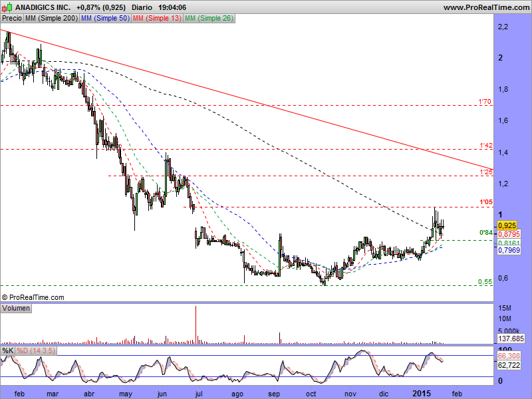The width and height of the screenshot is (532, 399).
Task: Click the yellow 0,925 current price tag
Action: [x=507, y=225]
